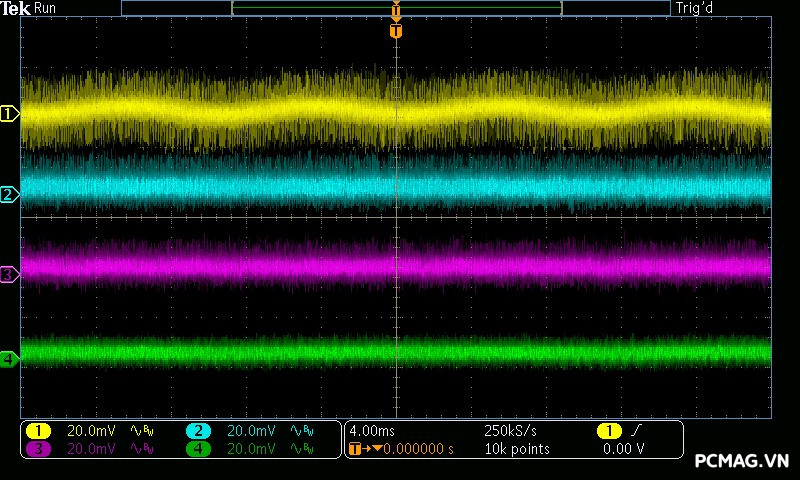The height and width of the screenshot is (480, 800).
Task: Click the 0.00 V trigger level readout
Action: coord(623,449)
